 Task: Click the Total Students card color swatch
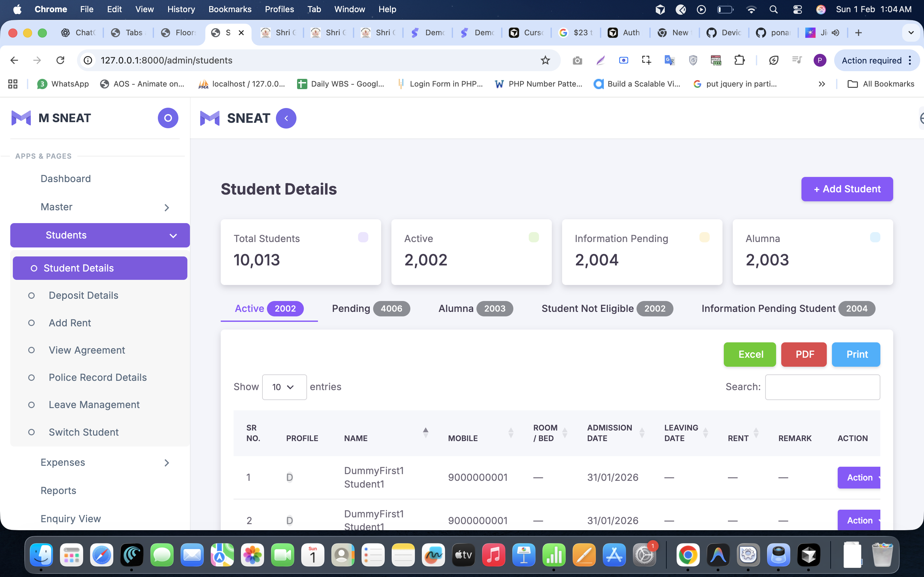tap(363, 237)
